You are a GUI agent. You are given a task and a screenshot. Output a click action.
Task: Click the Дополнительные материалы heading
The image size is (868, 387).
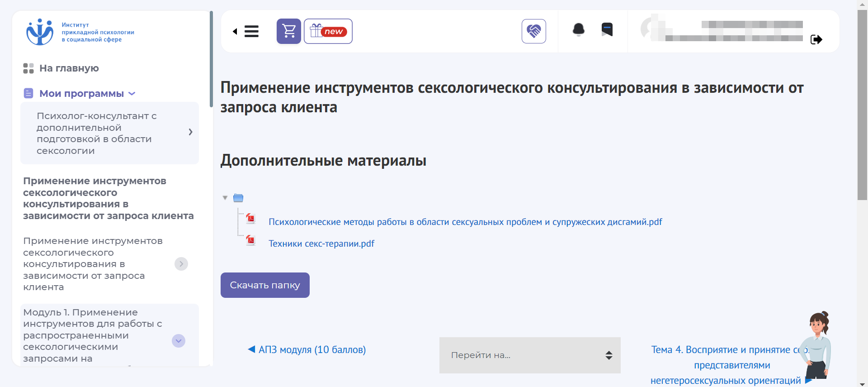323,161
